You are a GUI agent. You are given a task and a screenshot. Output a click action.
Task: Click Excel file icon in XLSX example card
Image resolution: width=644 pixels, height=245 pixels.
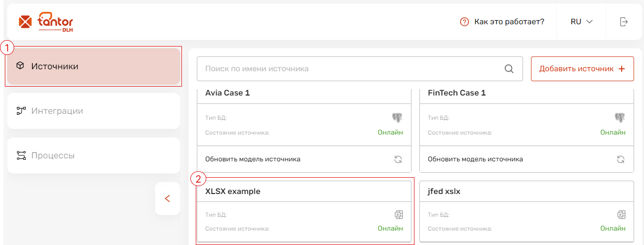point(398,215)
